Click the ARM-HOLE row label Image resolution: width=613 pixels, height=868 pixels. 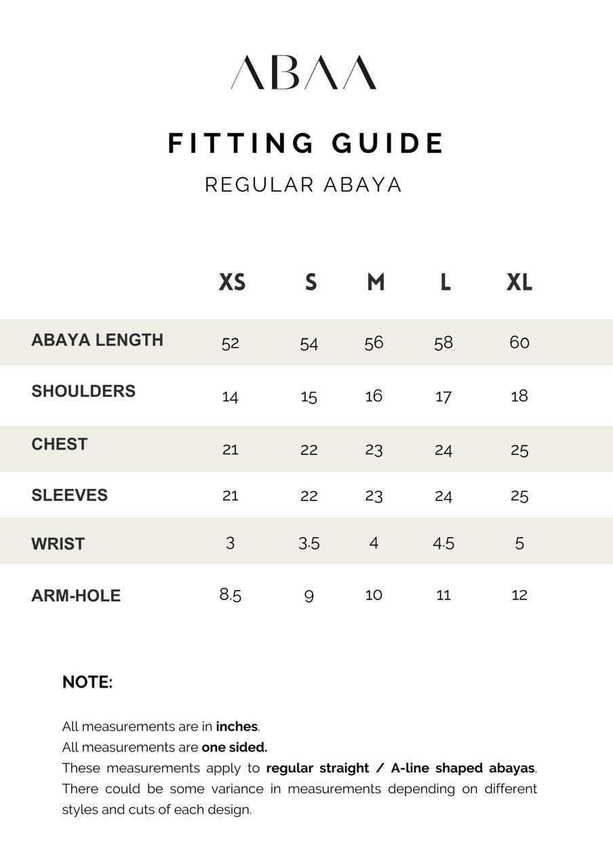click(76, 595)
